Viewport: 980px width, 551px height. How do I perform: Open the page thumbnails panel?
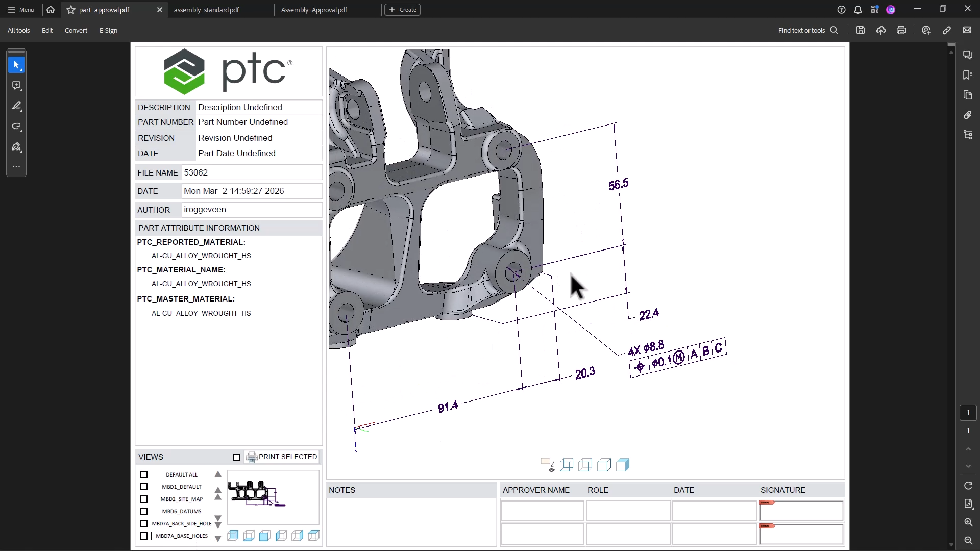pyautogui.click(x=968, y=95)
